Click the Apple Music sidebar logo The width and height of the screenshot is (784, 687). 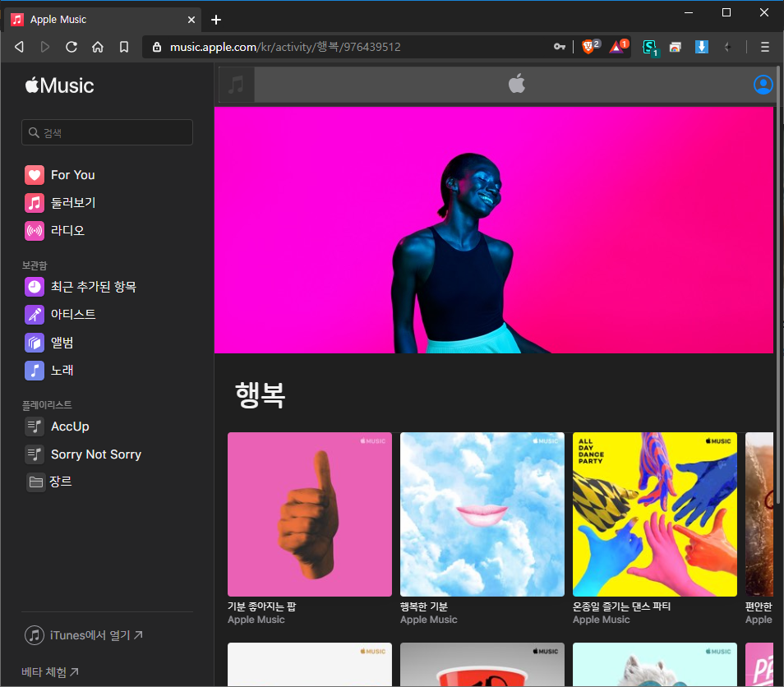[x=59, y=85]
